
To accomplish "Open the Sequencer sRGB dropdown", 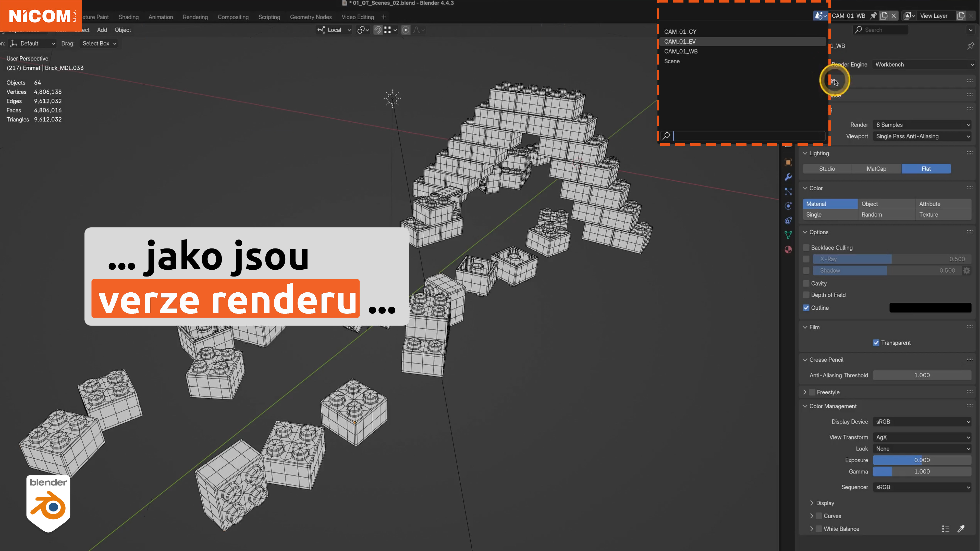I will point(922,487).
